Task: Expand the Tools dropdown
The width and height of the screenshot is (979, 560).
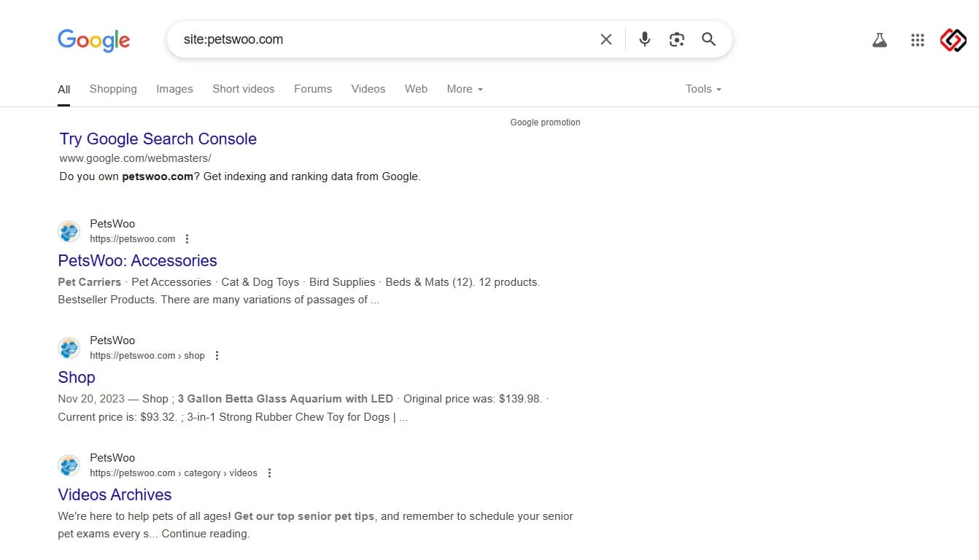Action: (x=703, y=89)
